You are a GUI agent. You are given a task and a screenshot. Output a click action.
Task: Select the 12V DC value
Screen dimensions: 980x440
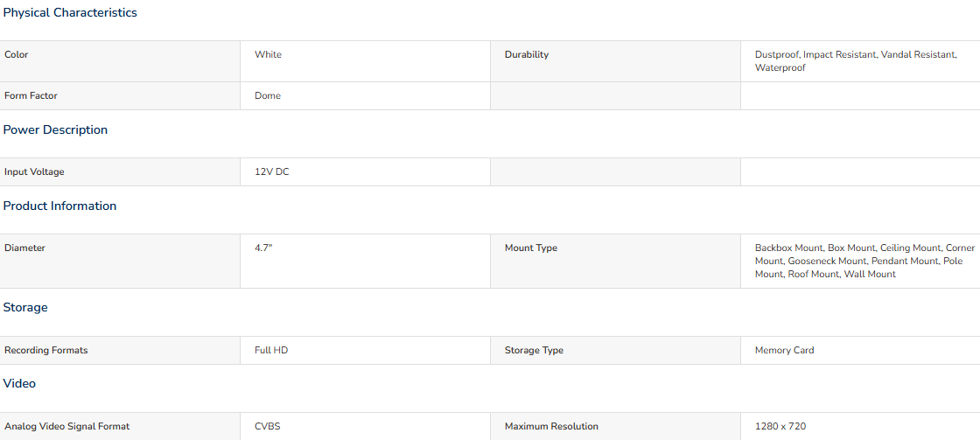pyautogui.click(x=272, y=171)
